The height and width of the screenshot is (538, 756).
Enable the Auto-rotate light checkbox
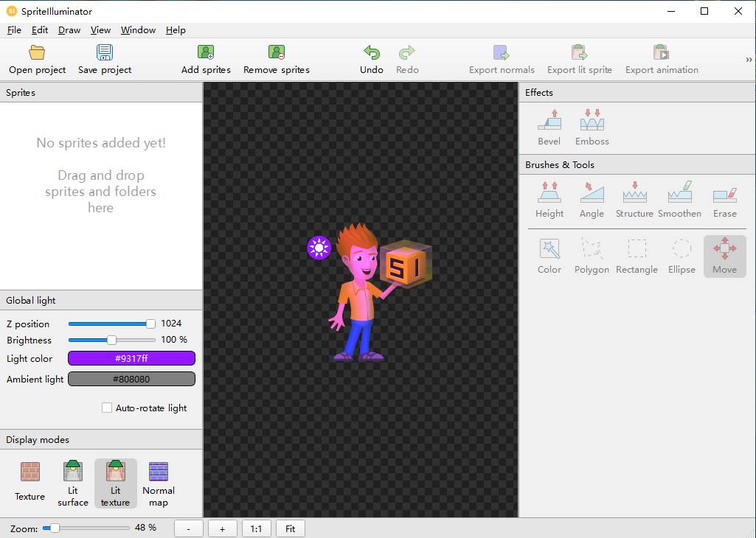click(x=107, y=408)
